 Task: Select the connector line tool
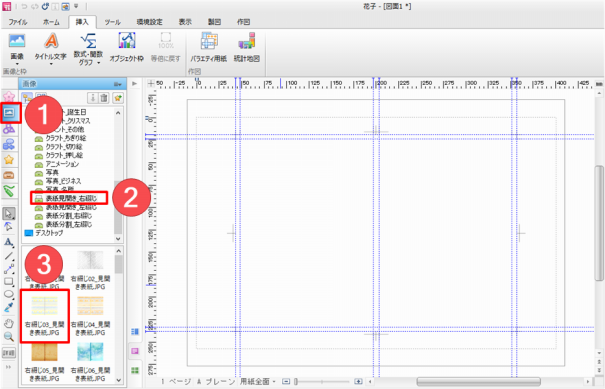(9, 269)
